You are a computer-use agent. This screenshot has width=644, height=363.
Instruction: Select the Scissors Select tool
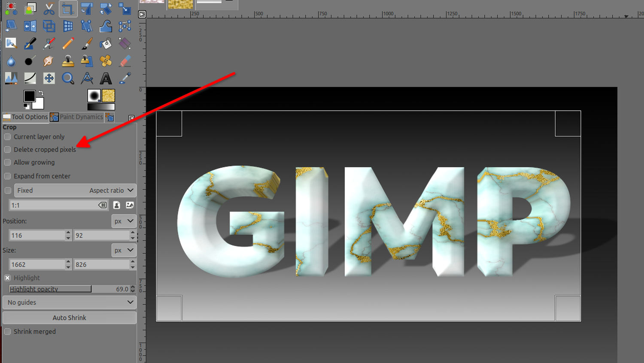[49, 8]
